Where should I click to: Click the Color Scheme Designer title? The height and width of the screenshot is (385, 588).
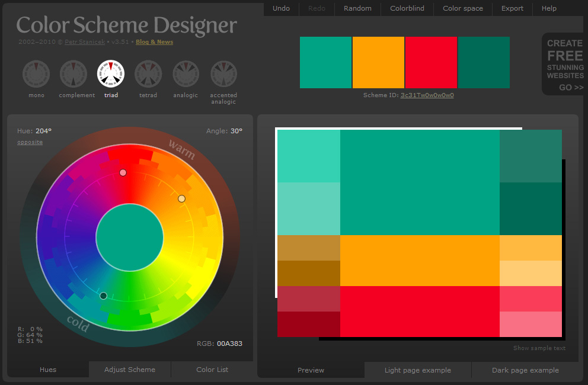pos(126,25)
